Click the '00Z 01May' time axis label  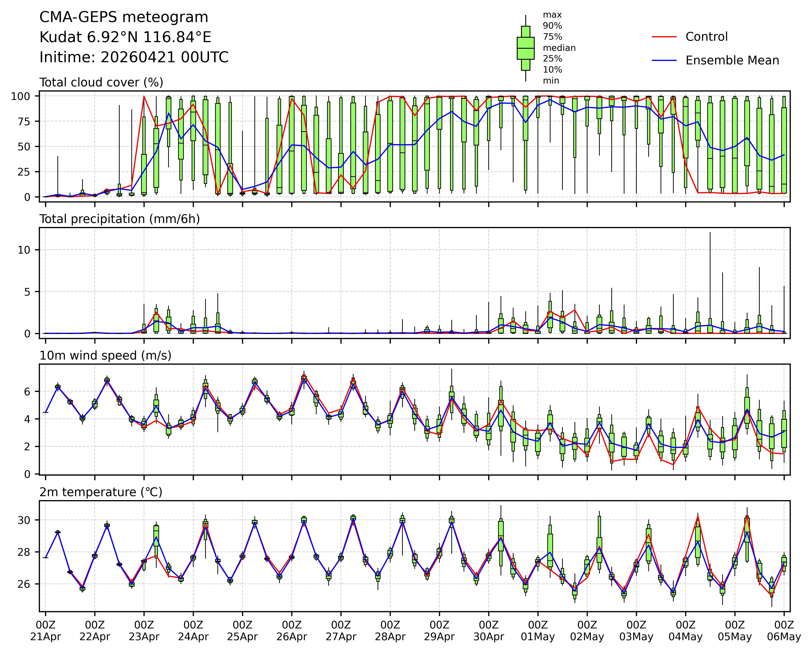coord(538,631)
